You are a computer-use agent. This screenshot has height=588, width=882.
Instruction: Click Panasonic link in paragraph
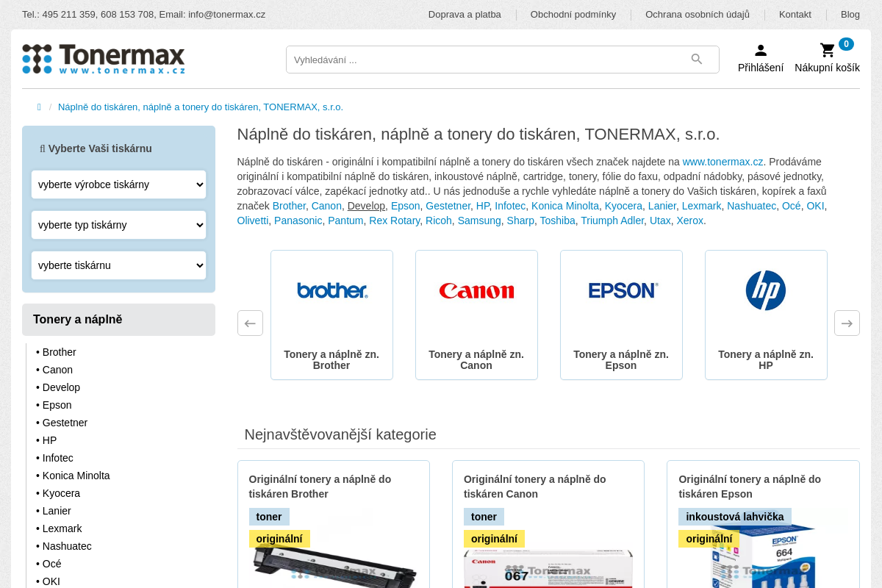[298, 220]
